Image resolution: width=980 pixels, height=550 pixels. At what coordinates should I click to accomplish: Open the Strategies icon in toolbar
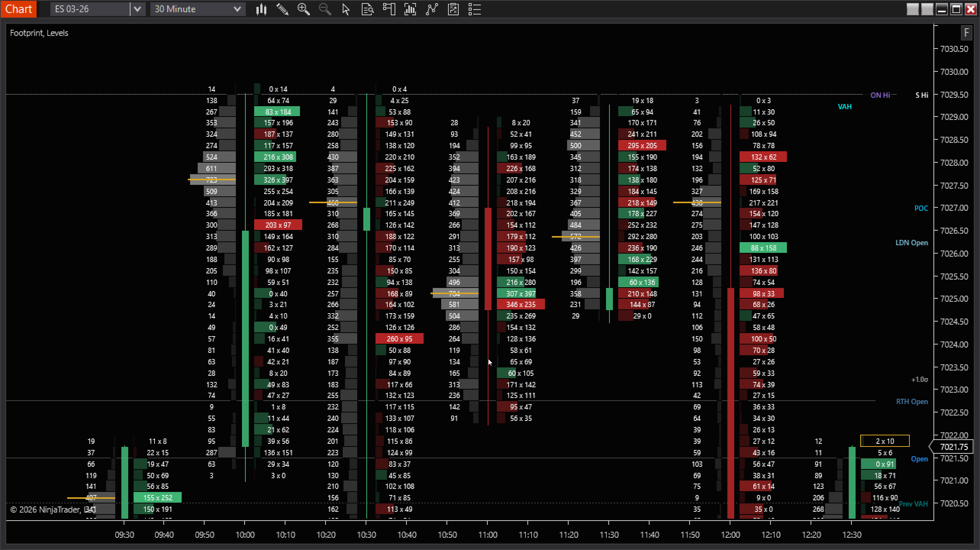tap(453, 9)
